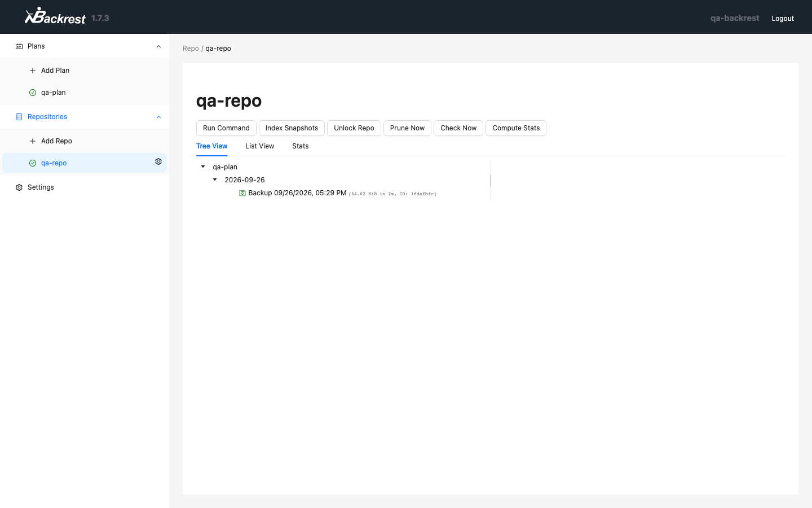Collapse the 2026-09-26 tree node
This screenshot has height=508, width=812.
[x=215, y=179]
